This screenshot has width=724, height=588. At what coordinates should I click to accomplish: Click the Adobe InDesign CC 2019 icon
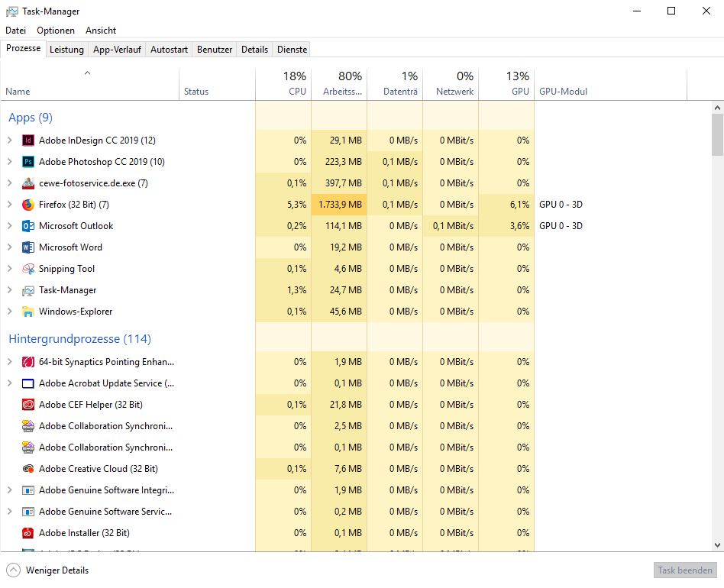pos(28,141)
